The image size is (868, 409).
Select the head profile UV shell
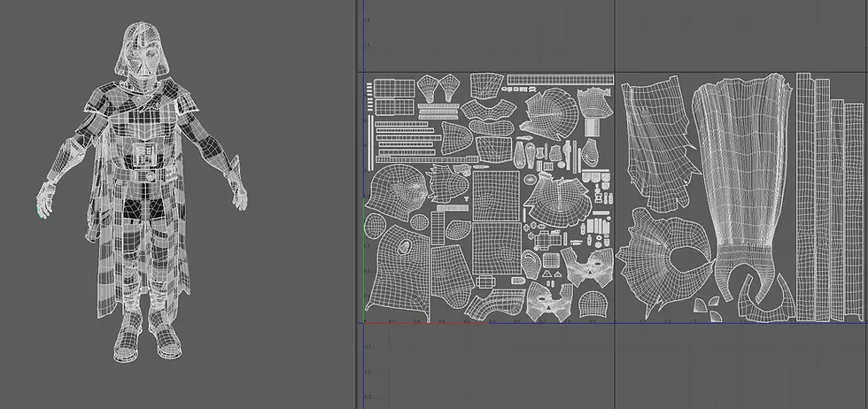(x=396, y=192)
